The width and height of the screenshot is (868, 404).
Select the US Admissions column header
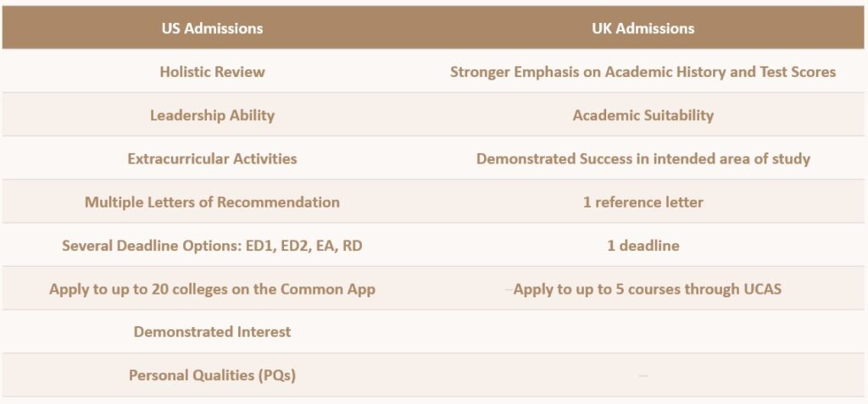212,28
